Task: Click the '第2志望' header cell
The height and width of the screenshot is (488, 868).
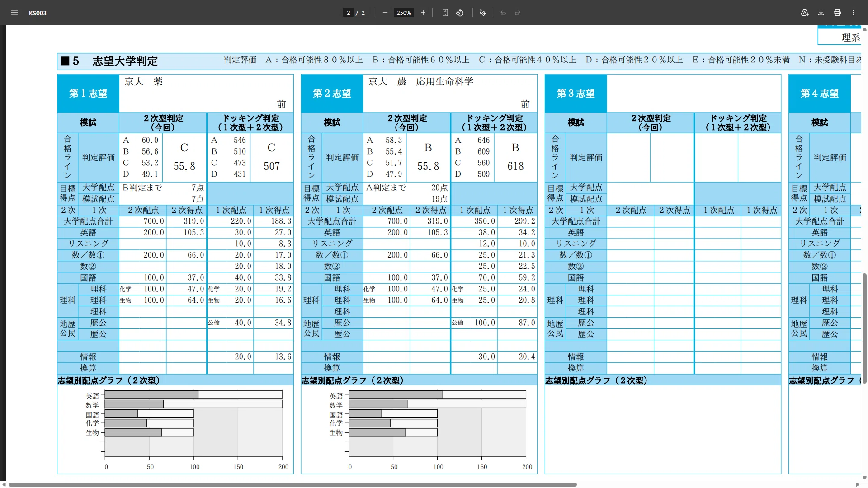Action: 332,94
